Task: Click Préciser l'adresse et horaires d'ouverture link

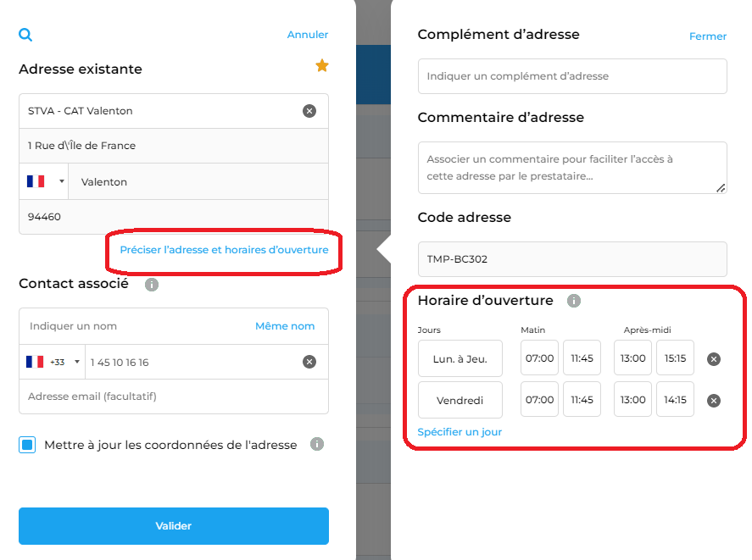Action: (224, 250)
